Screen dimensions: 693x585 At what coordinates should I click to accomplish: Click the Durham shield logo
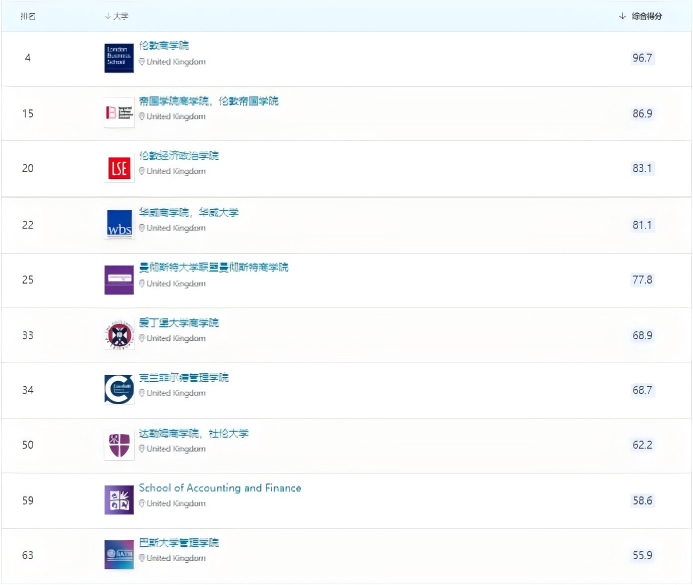click(x=119, y=445)
